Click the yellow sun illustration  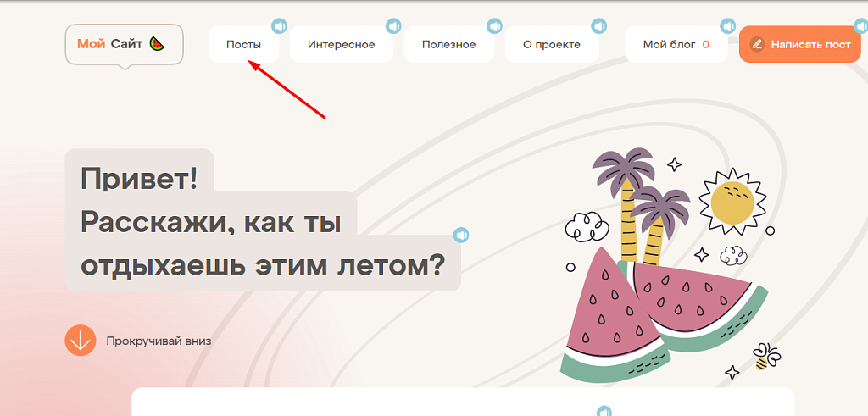coord(732,202)
